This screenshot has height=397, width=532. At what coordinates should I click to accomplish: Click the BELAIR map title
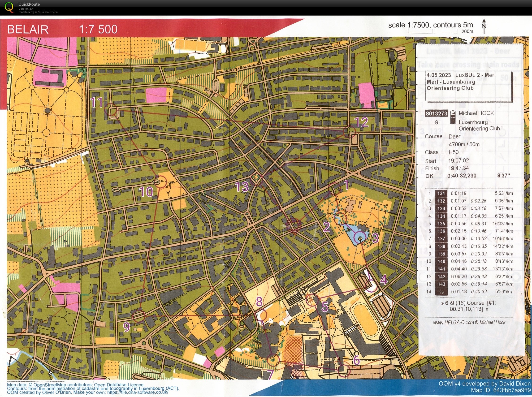coord(28,30)
